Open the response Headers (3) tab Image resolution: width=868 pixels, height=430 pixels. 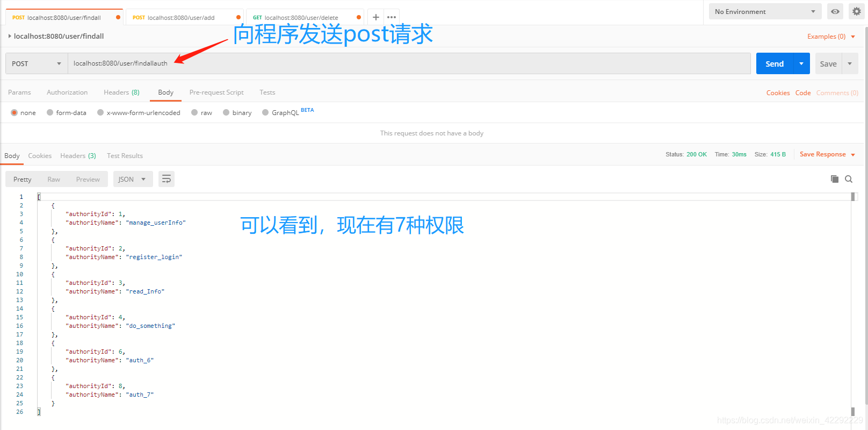pyautogui.click(x=78, y=156)
